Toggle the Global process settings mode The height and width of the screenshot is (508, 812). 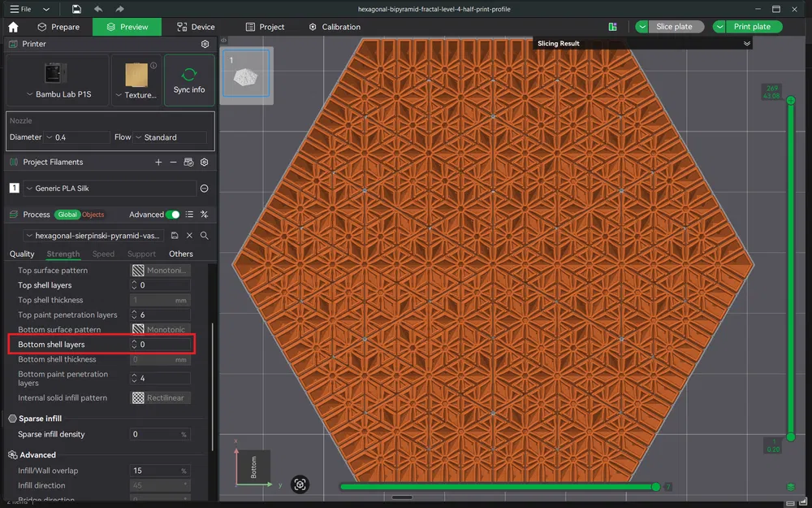click(x=69, y=215)
